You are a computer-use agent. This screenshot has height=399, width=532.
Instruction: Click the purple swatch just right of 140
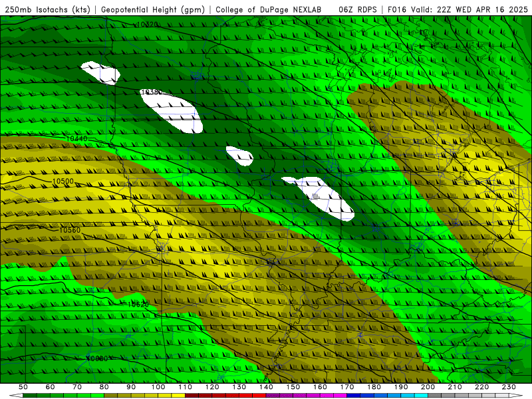[x=273, y=396]
